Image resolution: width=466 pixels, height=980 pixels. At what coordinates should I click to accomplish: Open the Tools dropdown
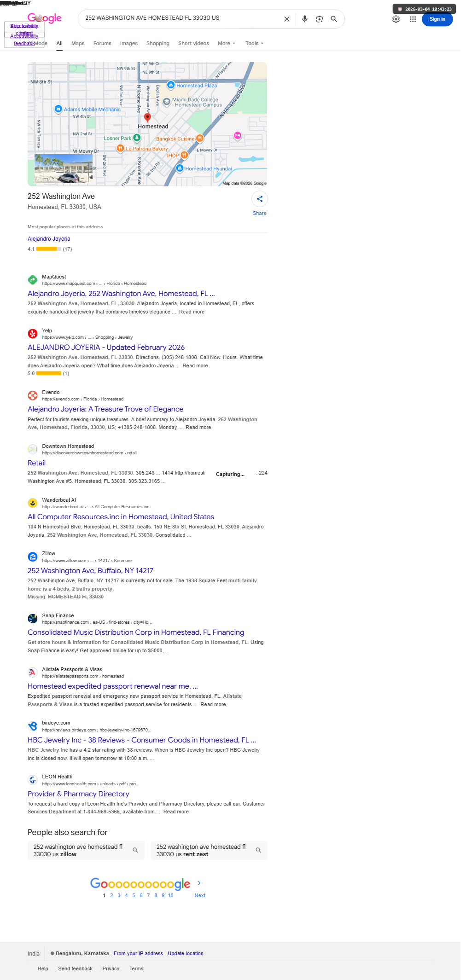click(x=254, y=43)
